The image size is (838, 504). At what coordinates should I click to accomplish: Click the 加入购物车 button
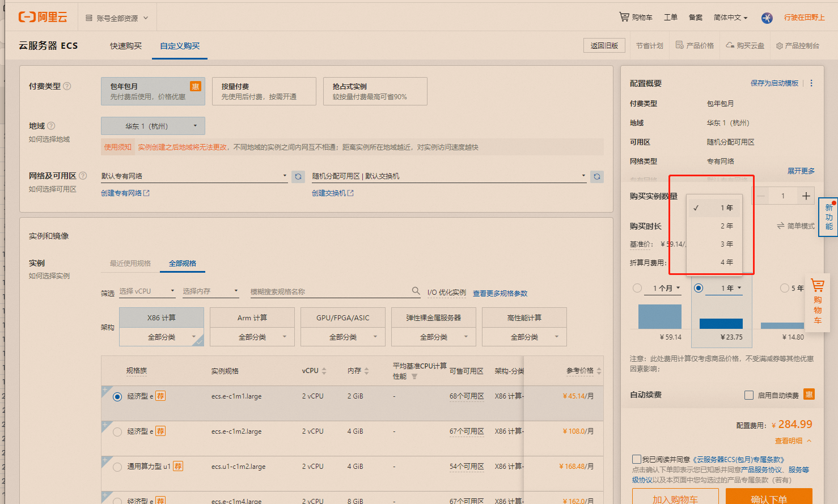coord(675,497)
